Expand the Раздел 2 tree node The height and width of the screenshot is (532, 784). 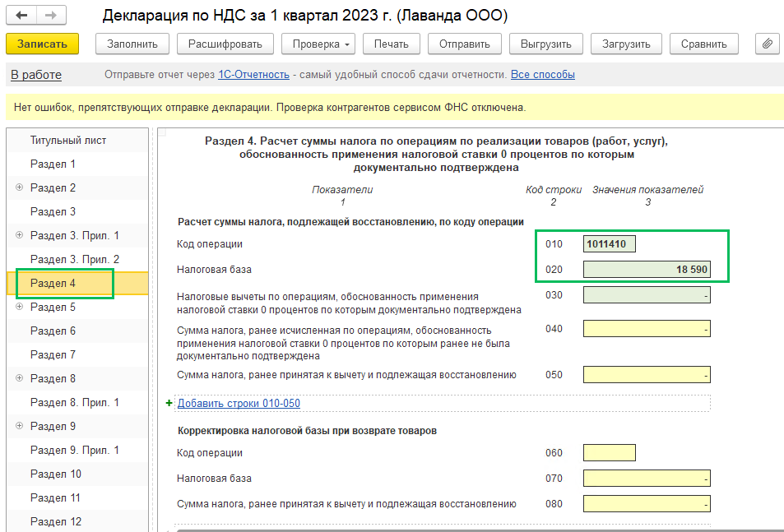click(20, 187)
